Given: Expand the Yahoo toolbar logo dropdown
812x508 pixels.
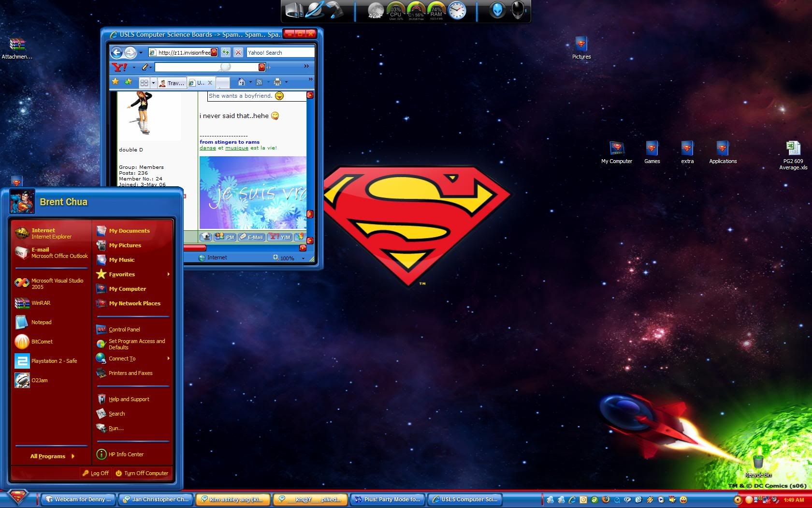Looking at the screenshot, I should [x=134, y=67].
